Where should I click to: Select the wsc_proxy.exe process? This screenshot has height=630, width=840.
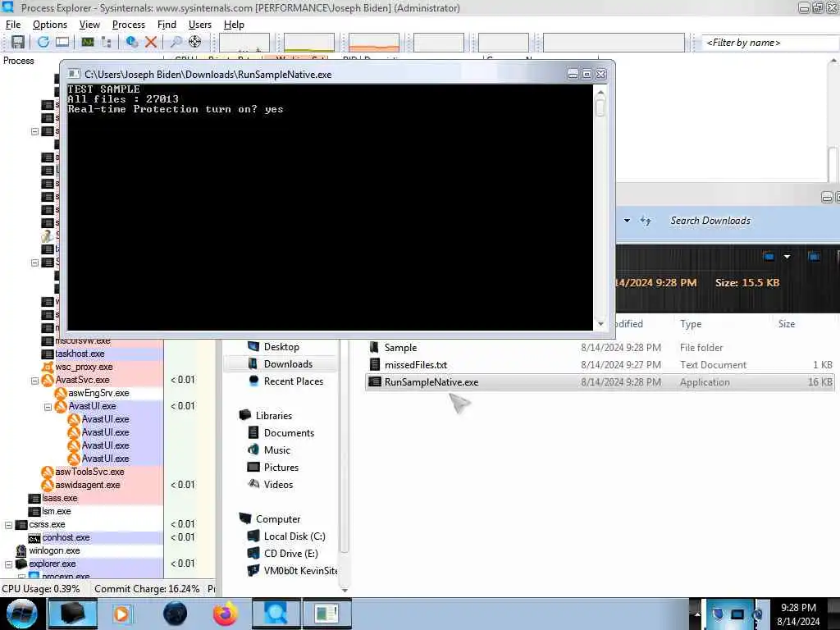pos(84,367)
